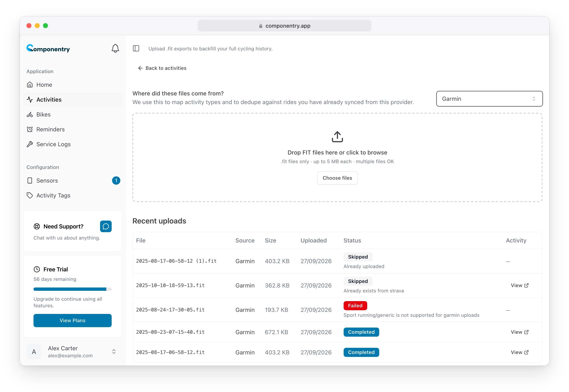Click the Sensors device icon
This screenshot has height=392, width=569.
[x=30, y=181]
